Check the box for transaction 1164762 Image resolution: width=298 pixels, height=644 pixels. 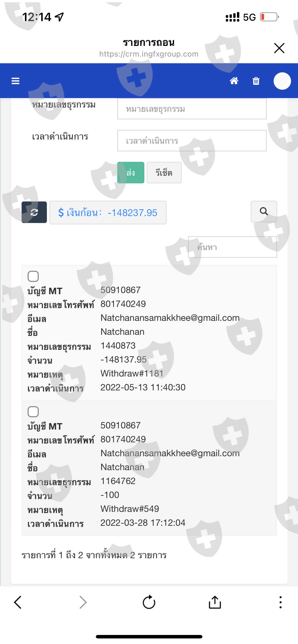[x=33, y=411]
